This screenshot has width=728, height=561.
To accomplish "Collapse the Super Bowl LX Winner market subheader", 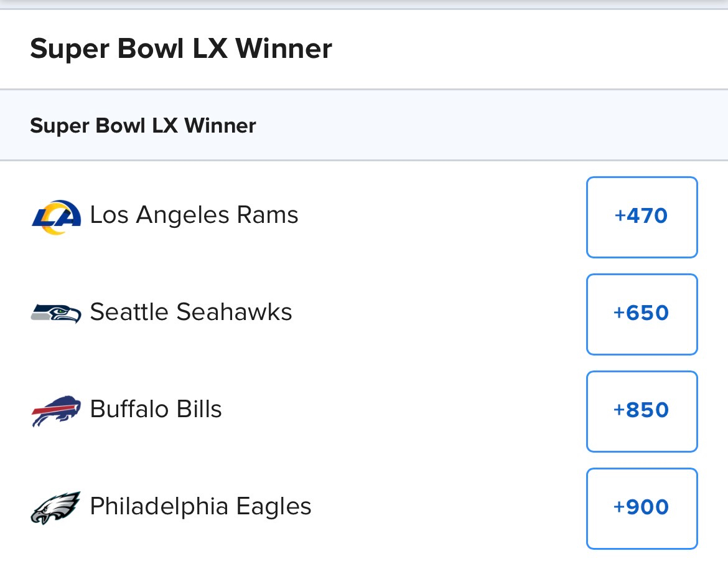I will click(143, 126).
